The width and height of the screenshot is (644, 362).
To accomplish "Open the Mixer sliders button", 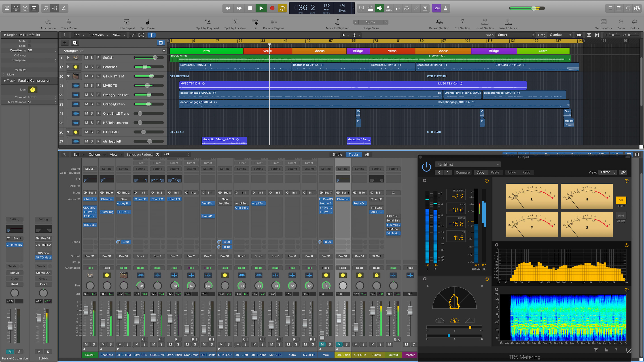I will coord(55,8).
